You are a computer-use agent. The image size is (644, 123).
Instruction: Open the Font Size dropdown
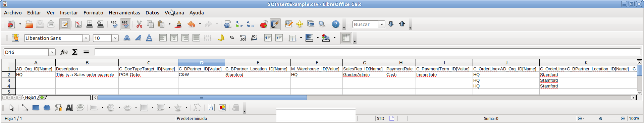tap(115, 38)
